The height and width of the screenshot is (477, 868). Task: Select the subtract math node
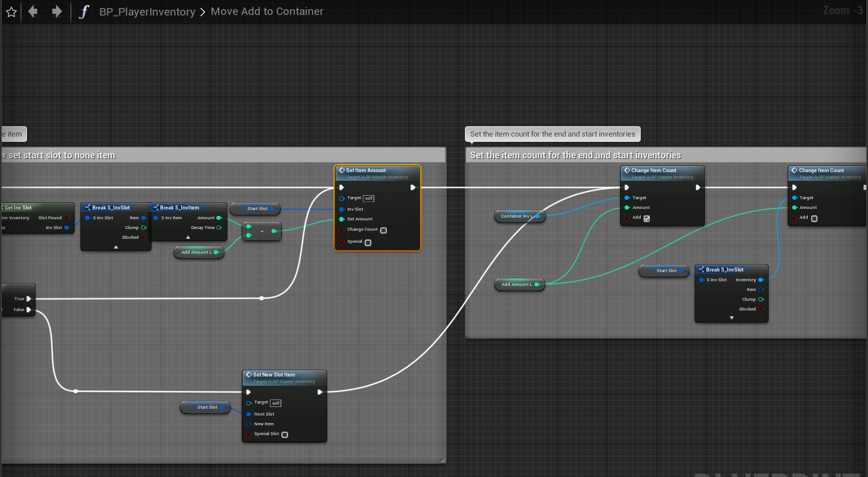(x=262, y=231)
